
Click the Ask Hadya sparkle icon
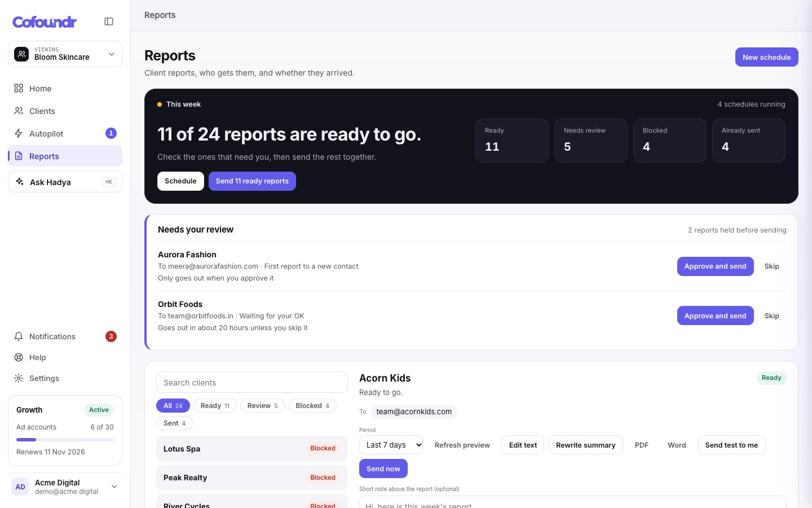coord(20,182)
